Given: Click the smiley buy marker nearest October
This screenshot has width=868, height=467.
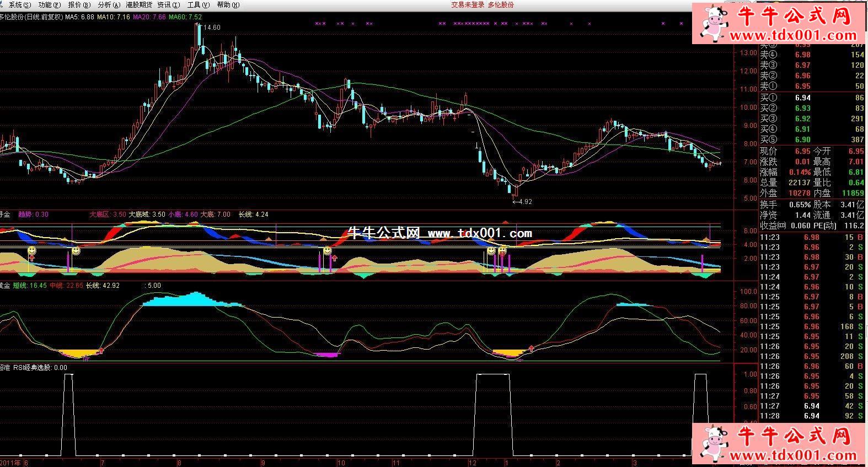Looking at the screenshot, I should point(327,251).
